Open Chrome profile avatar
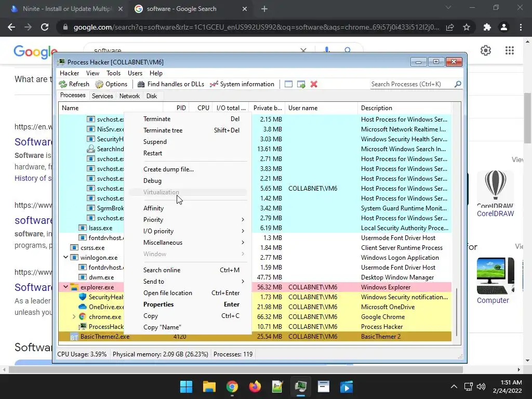 click(504, 27)
